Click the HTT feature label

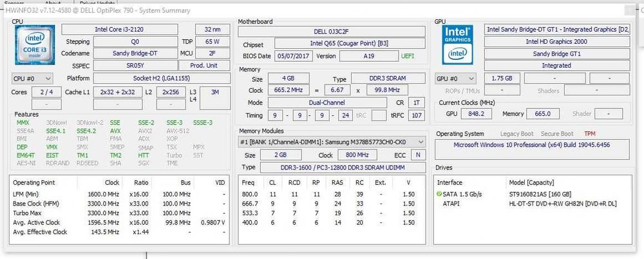(x=144, y=155)
